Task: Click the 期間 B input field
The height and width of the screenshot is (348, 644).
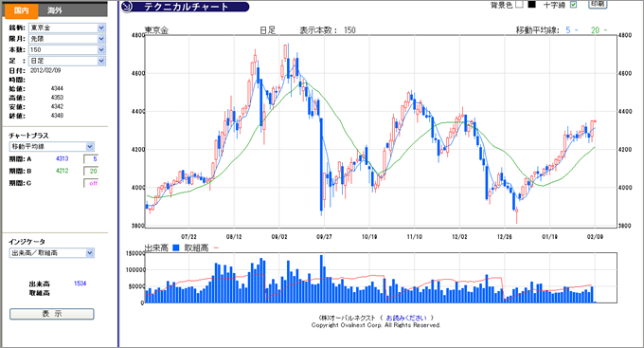Action: coord(91,171)
